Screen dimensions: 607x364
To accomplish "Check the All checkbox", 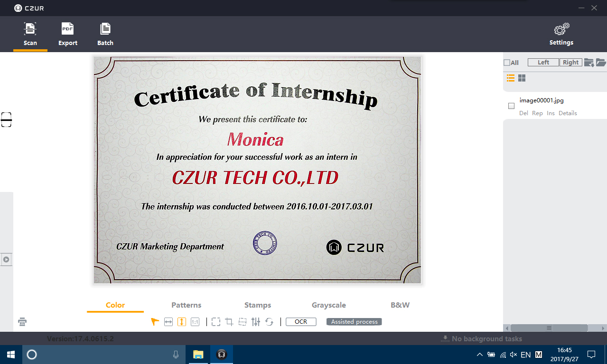I will pos(507,63).
